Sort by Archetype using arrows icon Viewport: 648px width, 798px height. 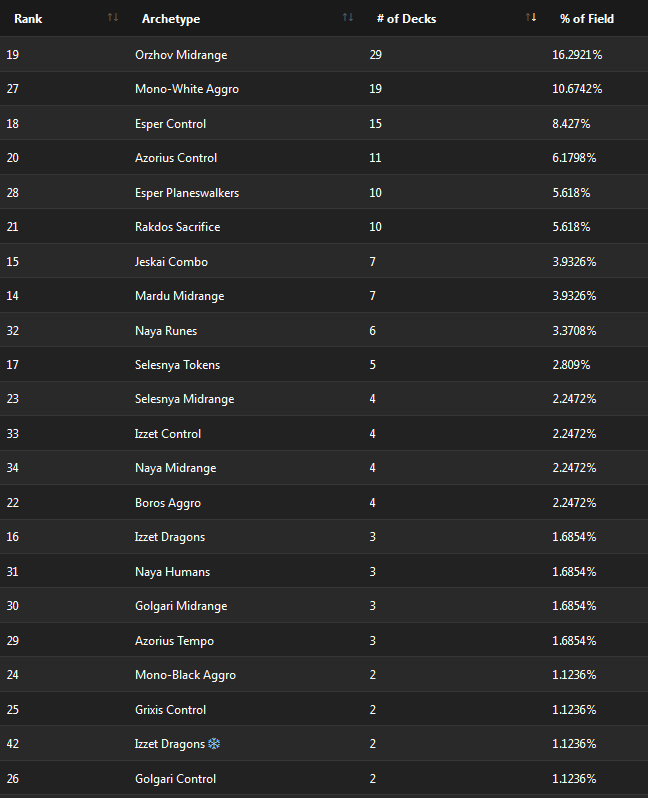pos(348,18)
